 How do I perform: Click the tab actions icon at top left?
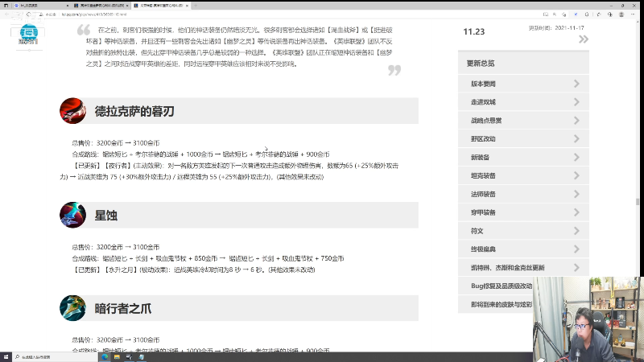[x=6, y=6]
